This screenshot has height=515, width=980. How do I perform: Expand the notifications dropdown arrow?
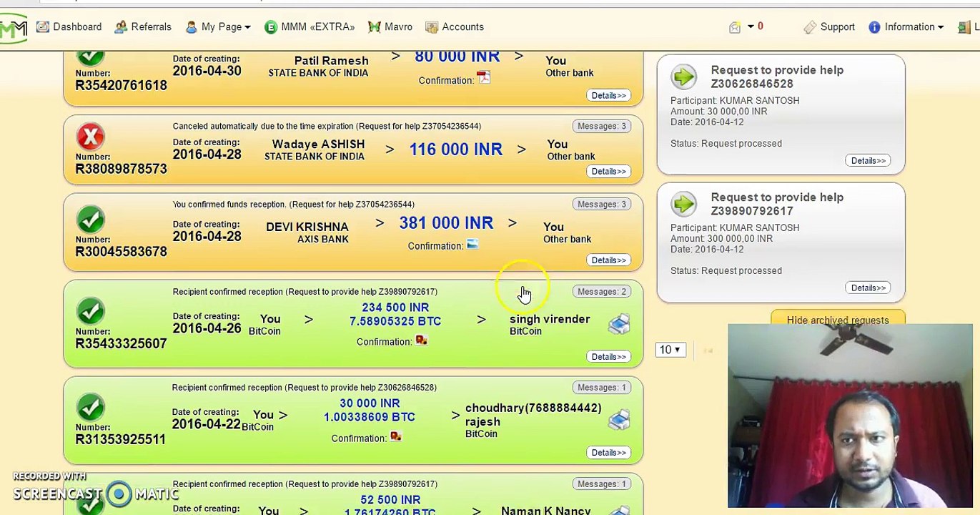751,26
